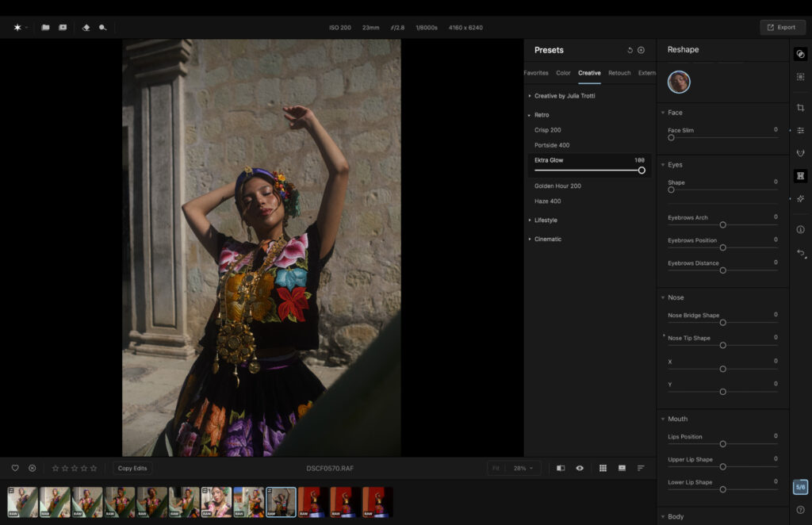Screen dimensions: 812x525
Task: Switch to grid view icon
Action: coord(603,468)
